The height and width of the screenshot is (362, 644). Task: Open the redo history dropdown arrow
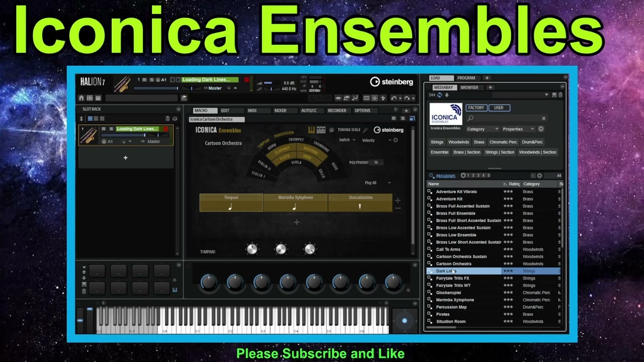pyautogui.click(x=414, y=98)
